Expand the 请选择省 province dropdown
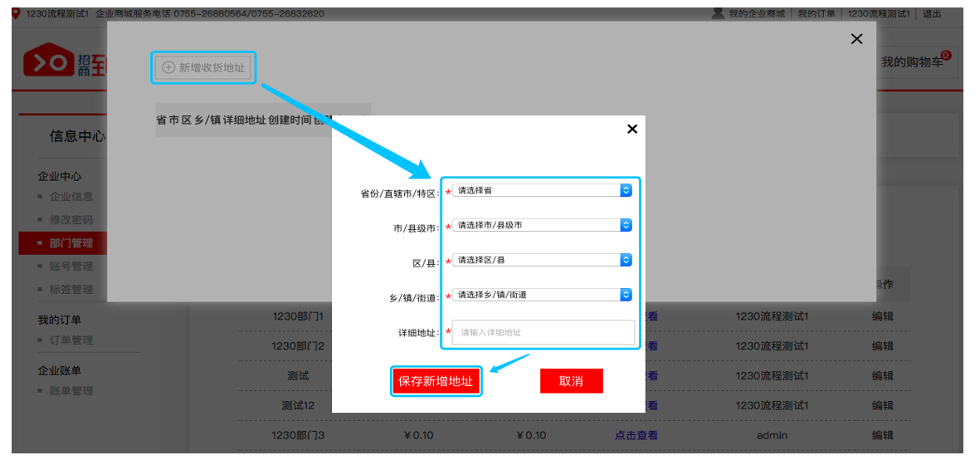 pos(543,190)
